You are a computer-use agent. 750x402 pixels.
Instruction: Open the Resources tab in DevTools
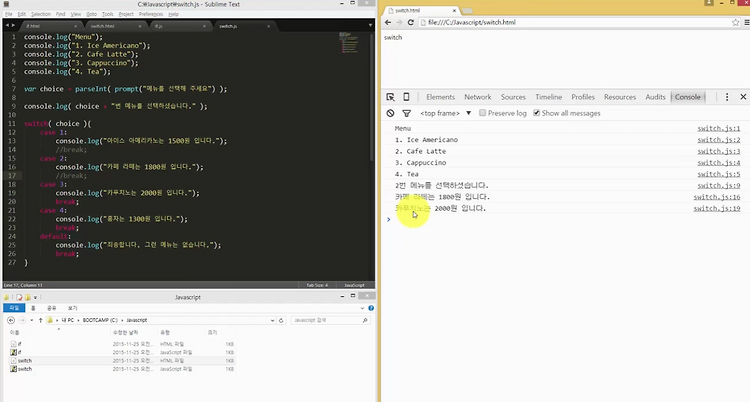tap(620, 97)
